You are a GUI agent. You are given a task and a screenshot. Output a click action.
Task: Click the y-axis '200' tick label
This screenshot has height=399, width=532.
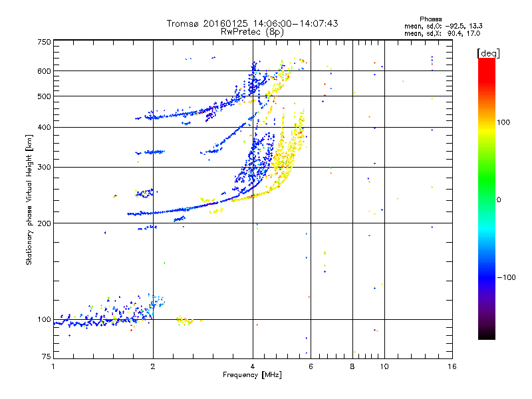pyautogui.click(x=44, y=223)
